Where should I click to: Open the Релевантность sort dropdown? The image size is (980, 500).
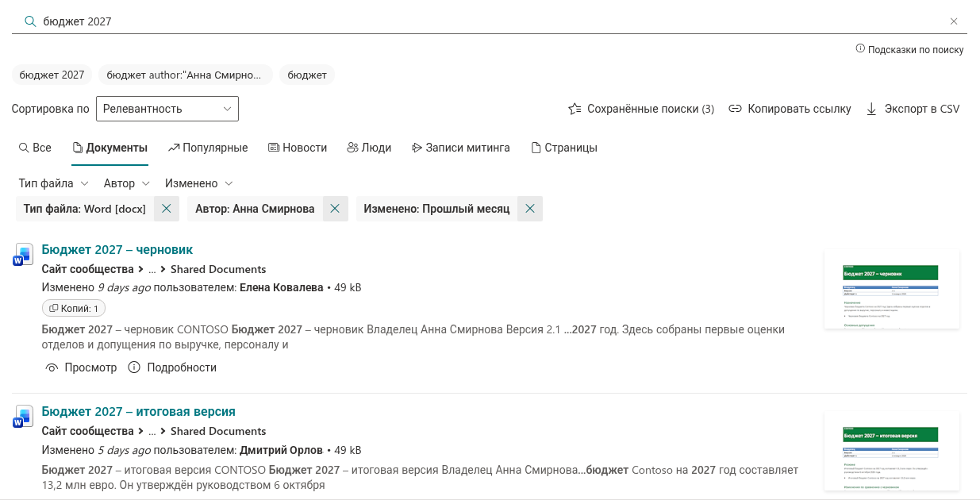pos(167,109)
